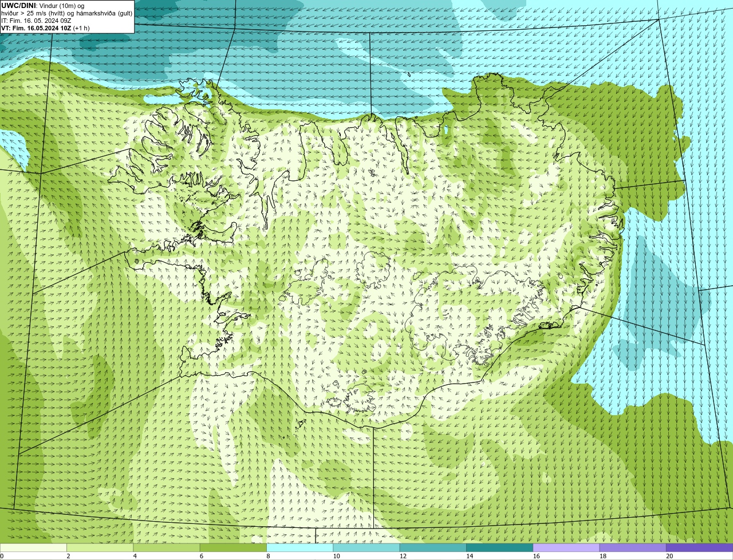
Task: Click the legend tick label '12'
Action: coord(403,556)
